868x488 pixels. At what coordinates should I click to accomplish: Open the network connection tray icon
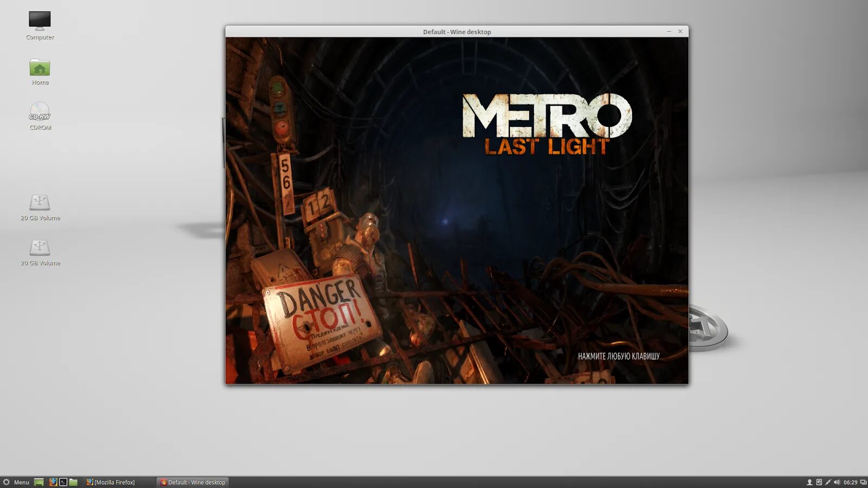coord(828,482)
